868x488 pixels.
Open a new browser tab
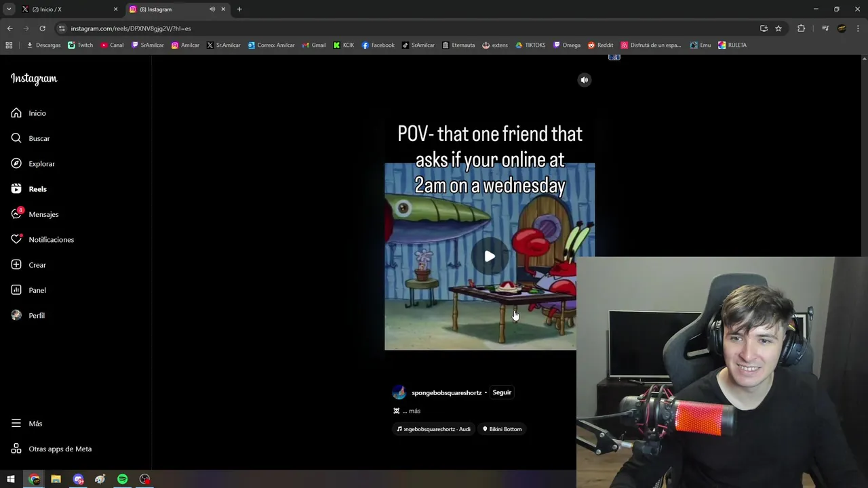pyautogui.click(x=239, y=9)
